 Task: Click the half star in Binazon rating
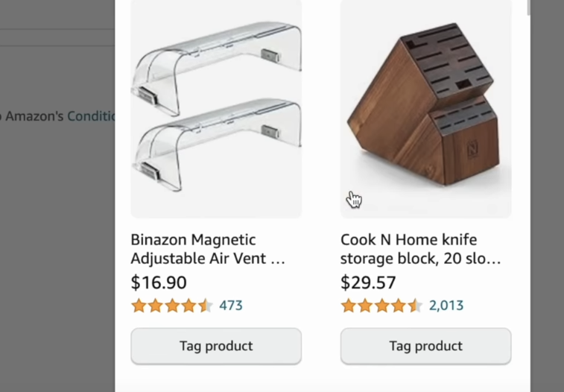click(205, 306)
